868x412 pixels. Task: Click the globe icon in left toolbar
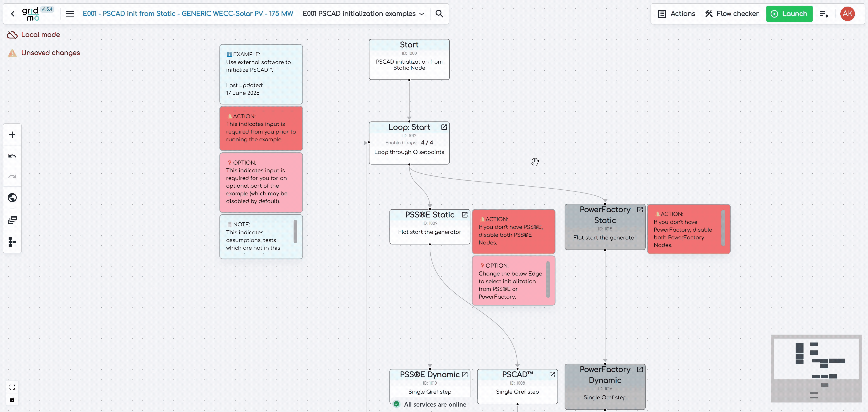pyautogui.click(x=12, y=198)
